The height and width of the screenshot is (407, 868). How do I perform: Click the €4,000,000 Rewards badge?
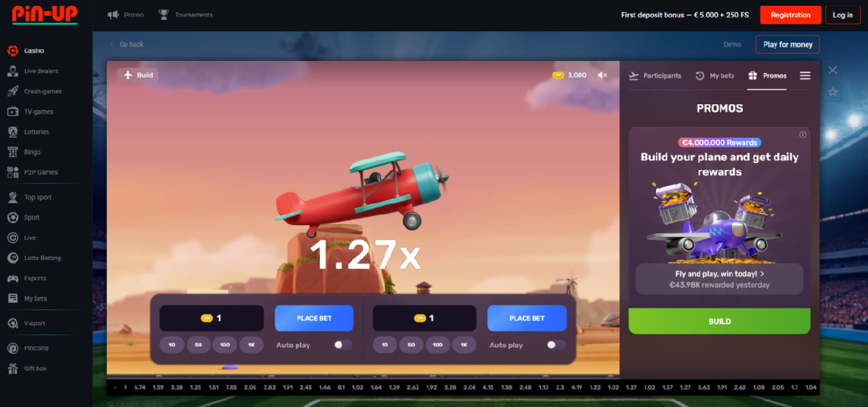pyautogui.click(x=719, y=143)
